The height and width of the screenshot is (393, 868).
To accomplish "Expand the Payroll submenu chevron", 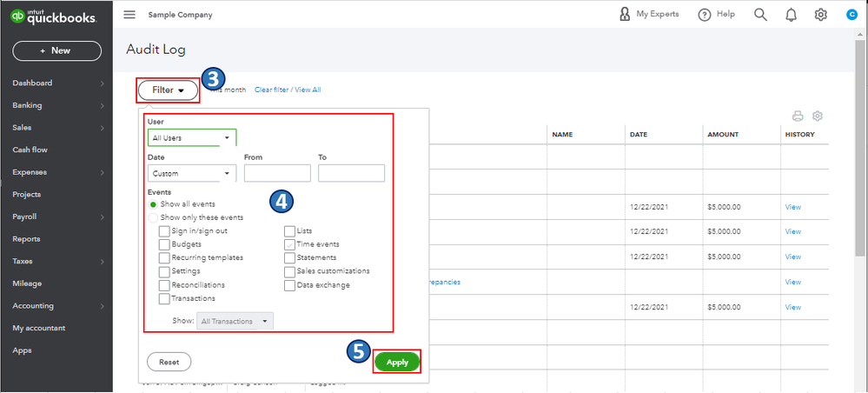I will [103, 217].
